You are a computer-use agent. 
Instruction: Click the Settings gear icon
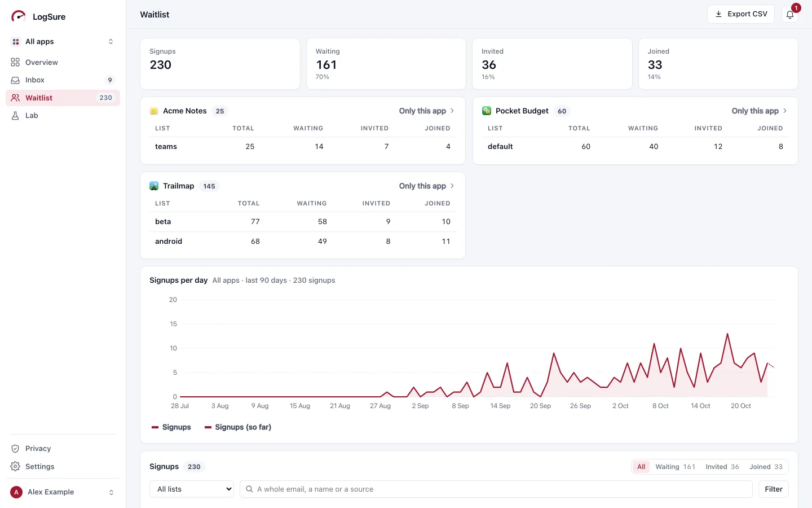pyautogui.click(x=15, y=467)
